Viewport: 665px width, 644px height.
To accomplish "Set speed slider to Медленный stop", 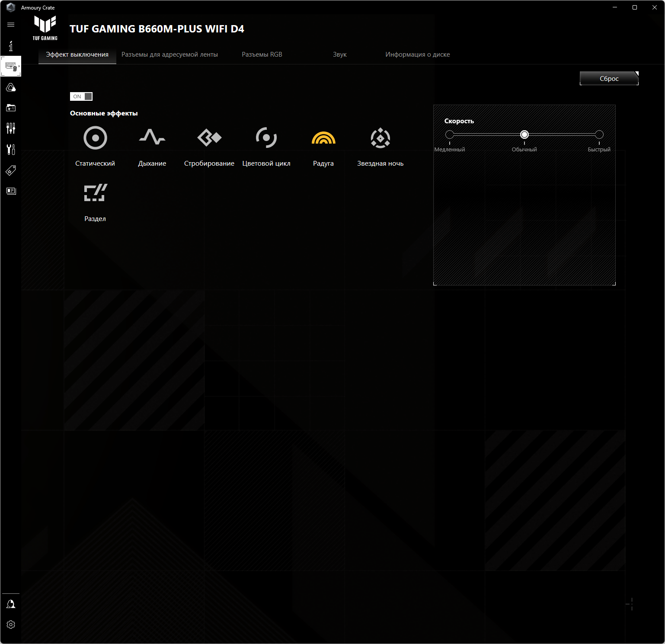I will 450,135.
